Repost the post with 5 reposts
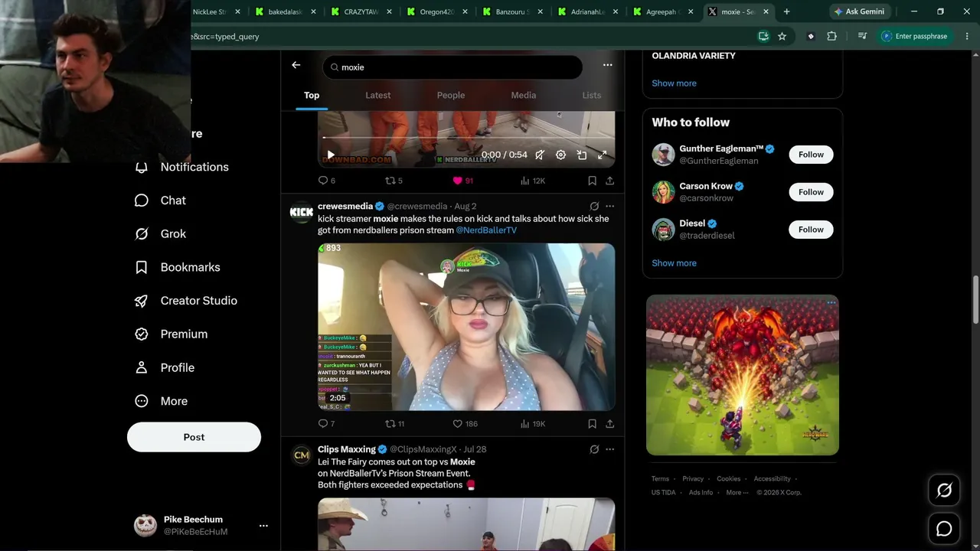This screenshot has width=980, height=551. pos(394,181)
